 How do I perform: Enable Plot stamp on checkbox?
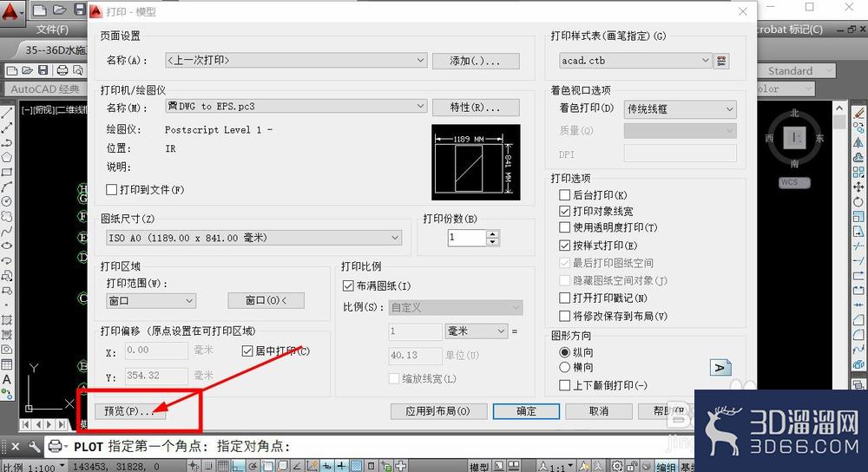565,298
